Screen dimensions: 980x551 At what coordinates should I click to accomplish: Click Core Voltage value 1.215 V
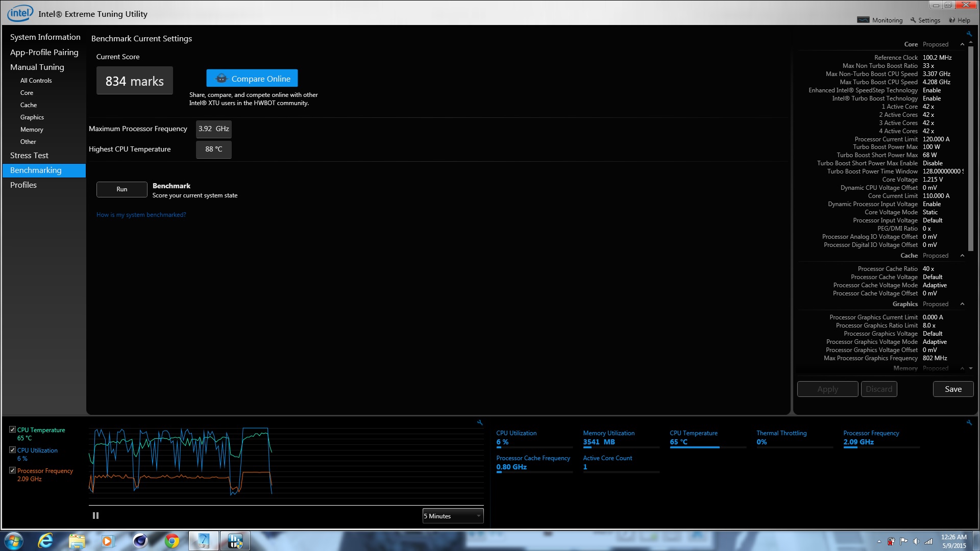pos(933,180)
